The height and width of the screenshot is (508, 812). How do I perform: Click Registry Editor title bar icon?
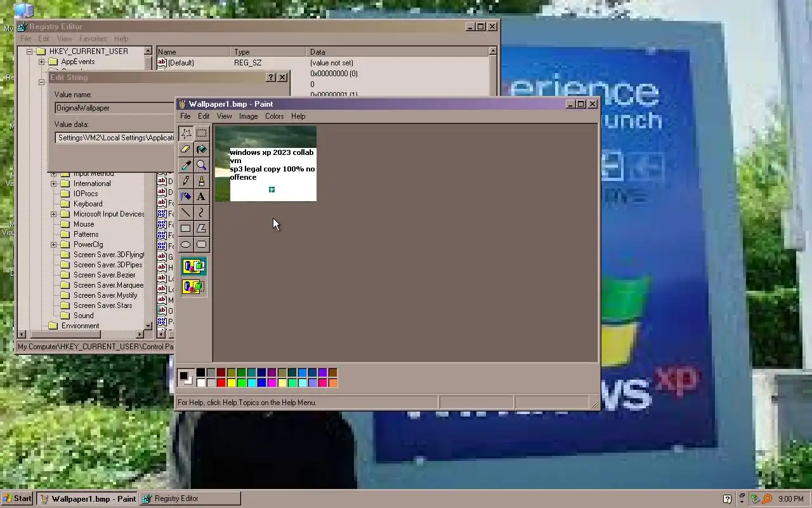click(x=22, y=27)
